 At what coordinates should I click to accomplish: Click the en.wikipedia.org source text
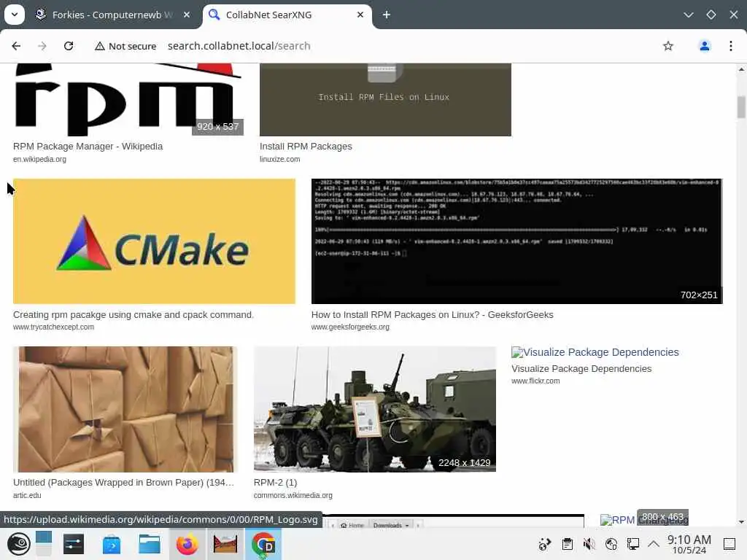point(39,159)
